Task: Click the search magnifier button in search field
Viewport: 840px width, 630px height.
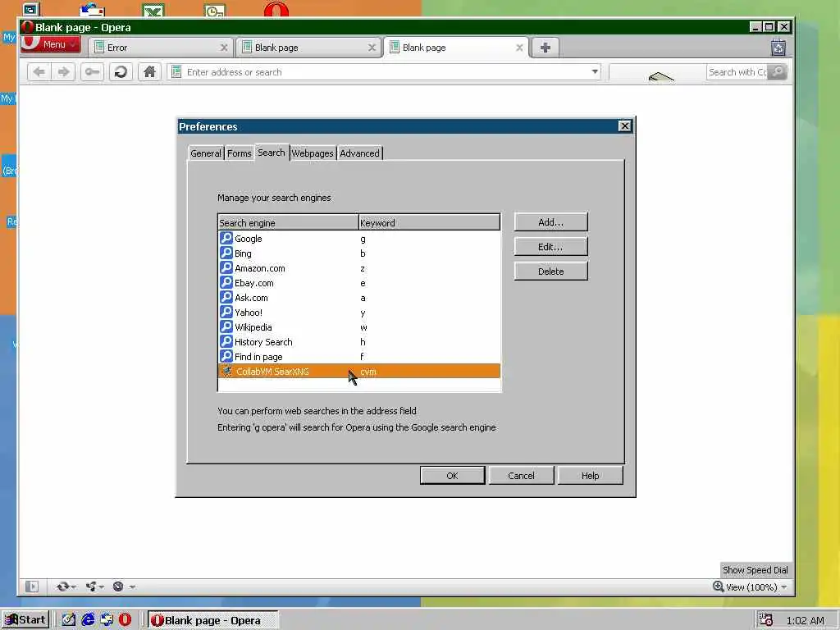Action: pyautogui.click(x=778, y=72)
